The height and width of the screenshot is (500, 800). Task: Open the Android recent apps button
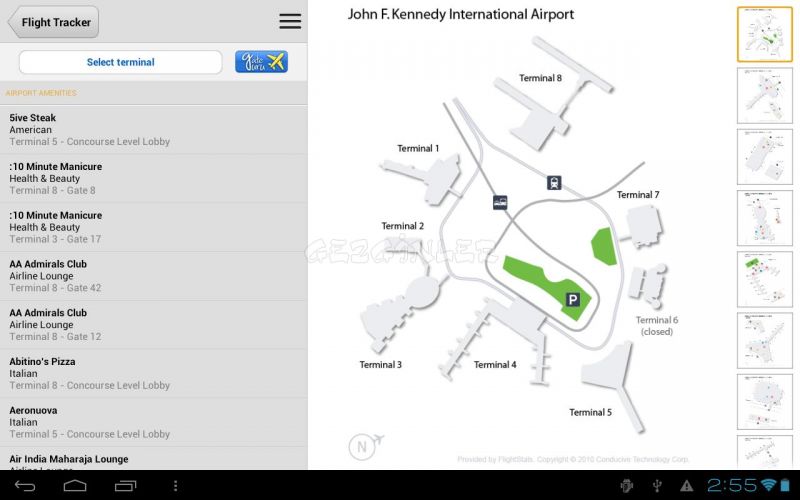tap(126, 486)
